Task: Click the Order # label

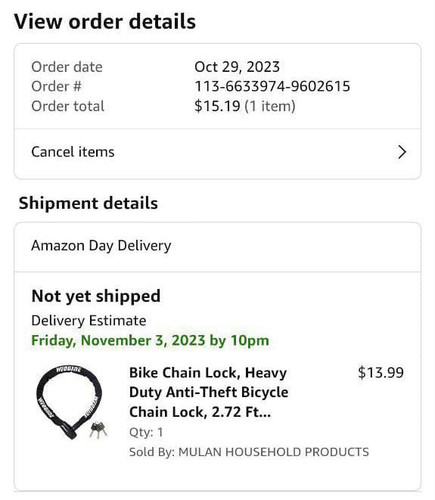Action: (56, 87)
